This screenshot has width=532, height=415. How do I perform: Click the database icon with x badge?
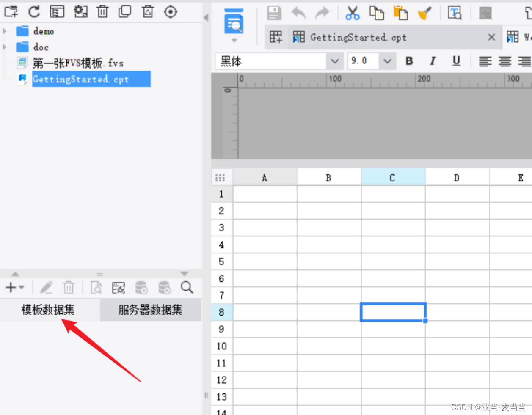coord(164,288)
